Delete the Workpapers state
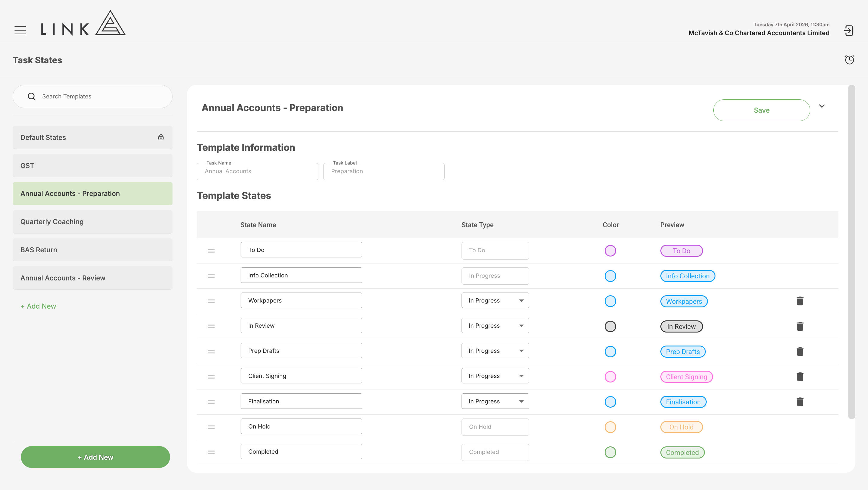The image size is (868, 490). pyautogui.click(x=800, y=301)
